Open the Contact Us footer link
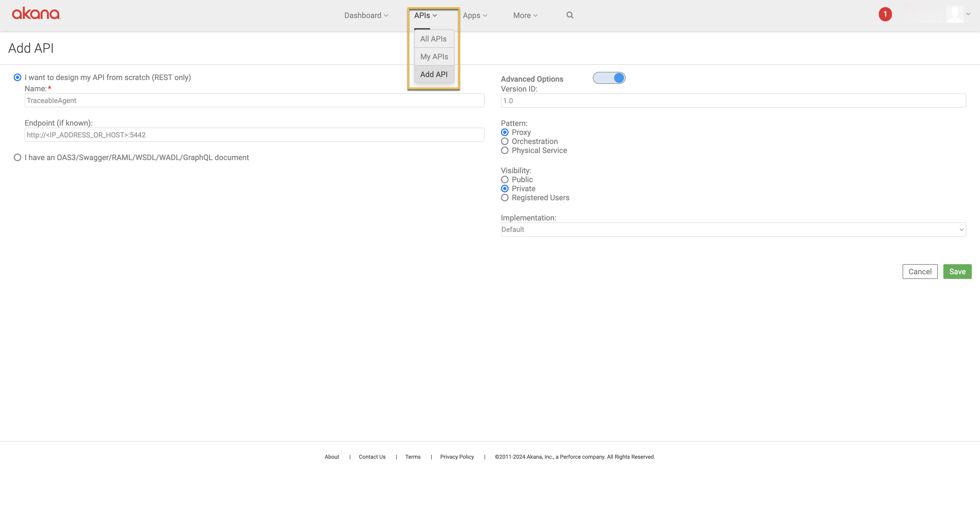The image size is (980, 518). [372, 457]
